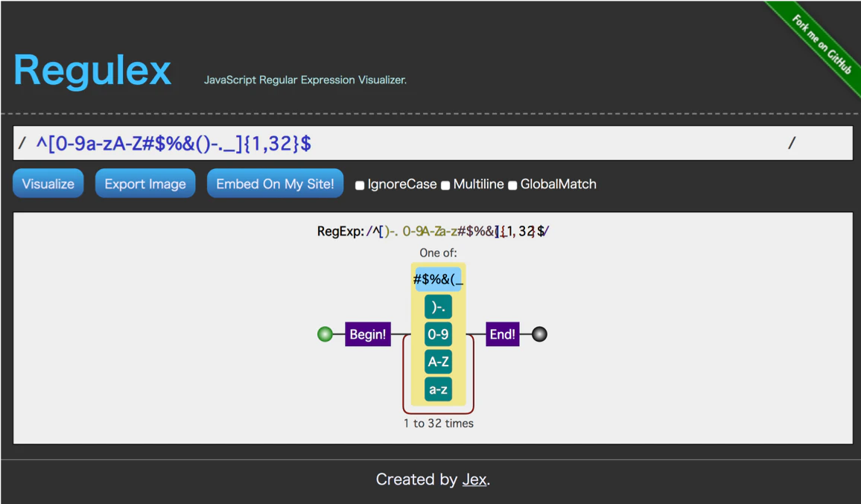This screenshot has height=504, width=861.
Task: Click the RegExp: expression text in diagram
Action: click(433, 231)
